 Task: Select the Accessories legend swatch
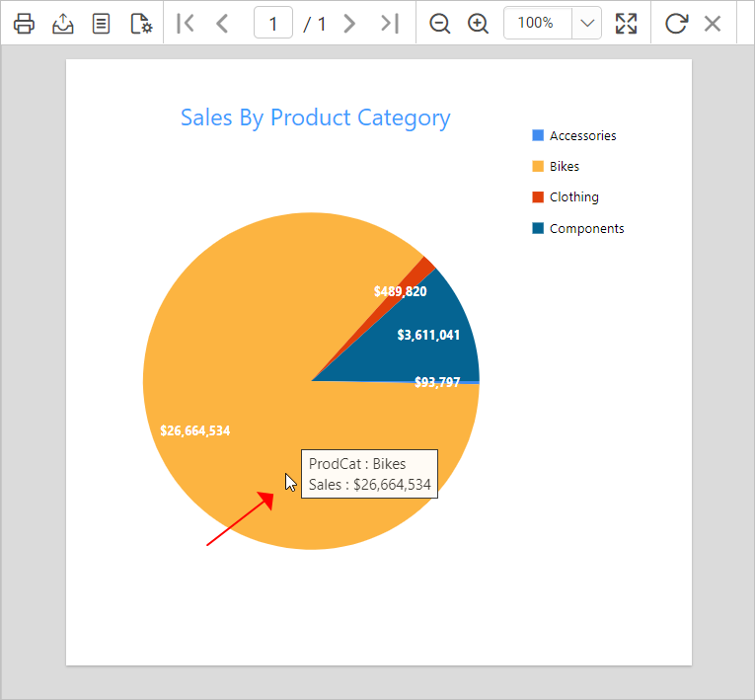(x=538, y=135)
